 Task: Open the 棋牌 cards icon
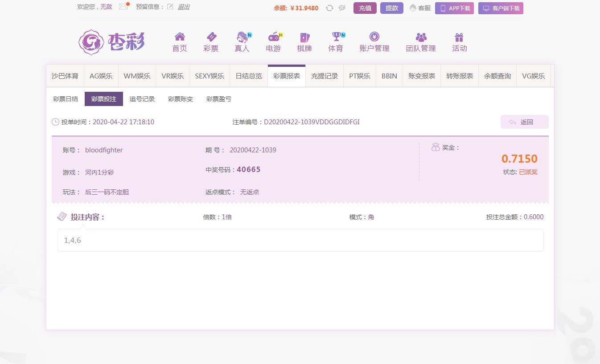(x=304, y=37)
